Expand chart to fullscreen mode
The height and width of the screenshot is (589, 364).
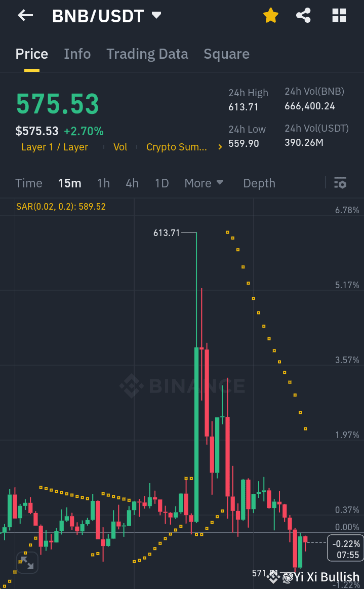click(27, 562)
